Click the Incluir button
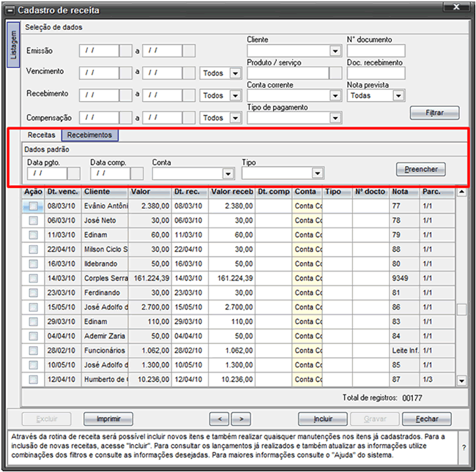 (323, 419)
